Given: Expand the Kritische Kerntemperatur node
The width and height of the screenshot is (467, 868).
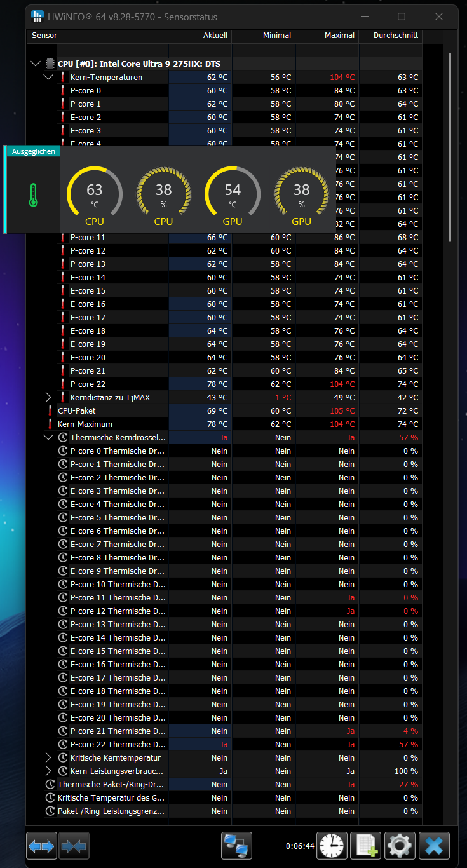Looking at the screenshot, I should [48, 757].
